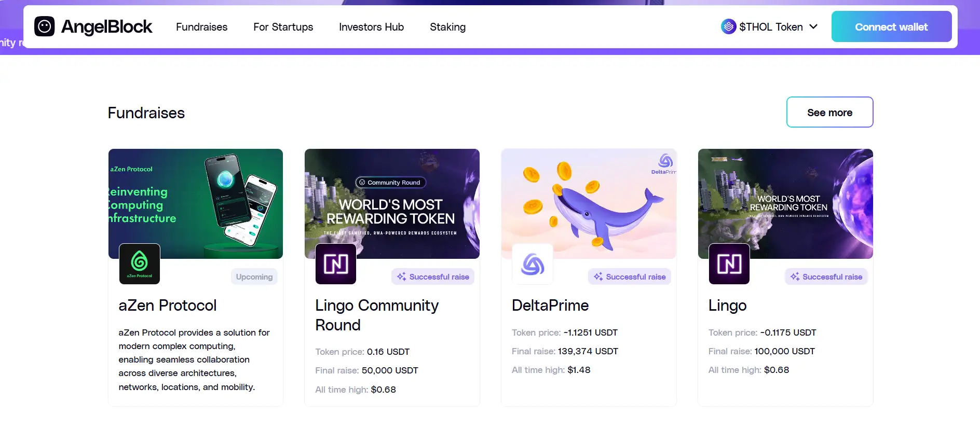
Task: Click the AngelBlock smiley logo icon
Action: pos(44,26)
